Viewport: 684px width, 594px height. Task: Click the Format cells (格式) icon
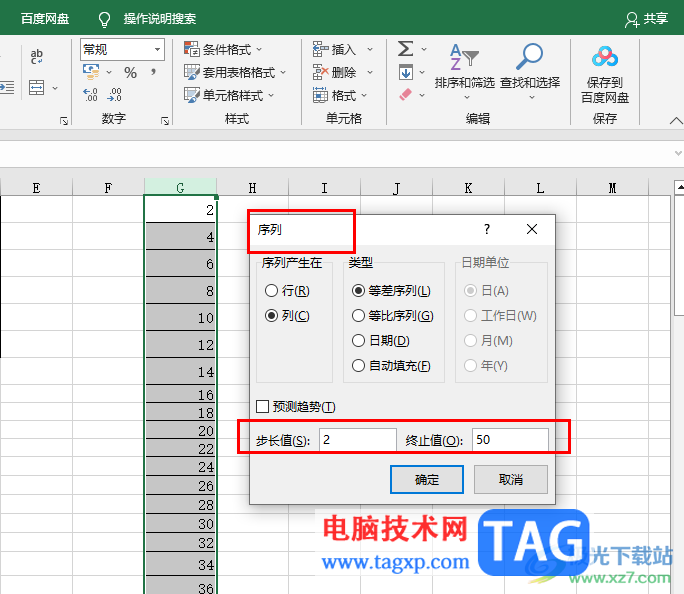[x=320, y=95]
